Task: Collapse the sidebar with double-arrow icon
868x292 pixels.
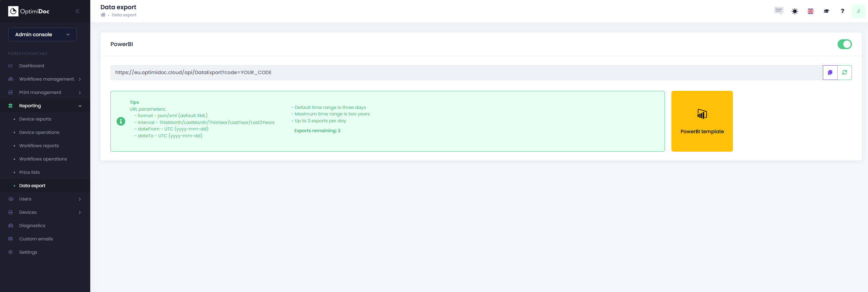Action: pyautogui.click(x=78, y=11)
